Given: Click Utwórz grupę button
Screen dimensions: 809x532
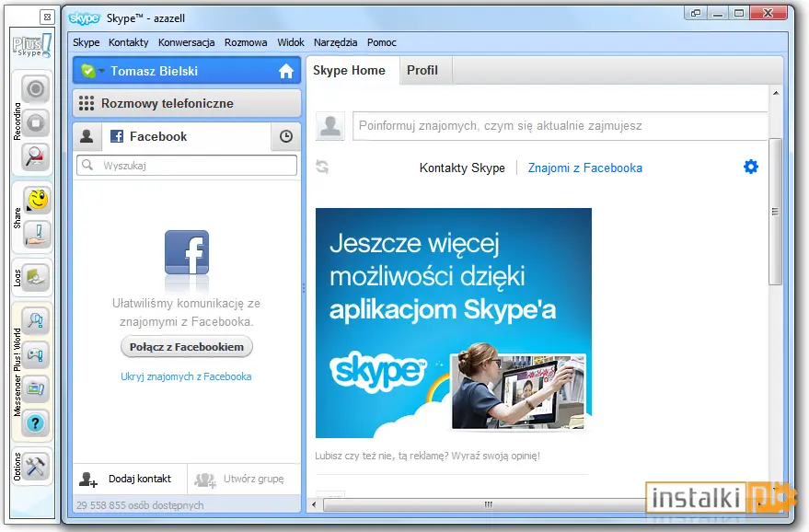Looking at the screenshot, I should coord(244,479).
